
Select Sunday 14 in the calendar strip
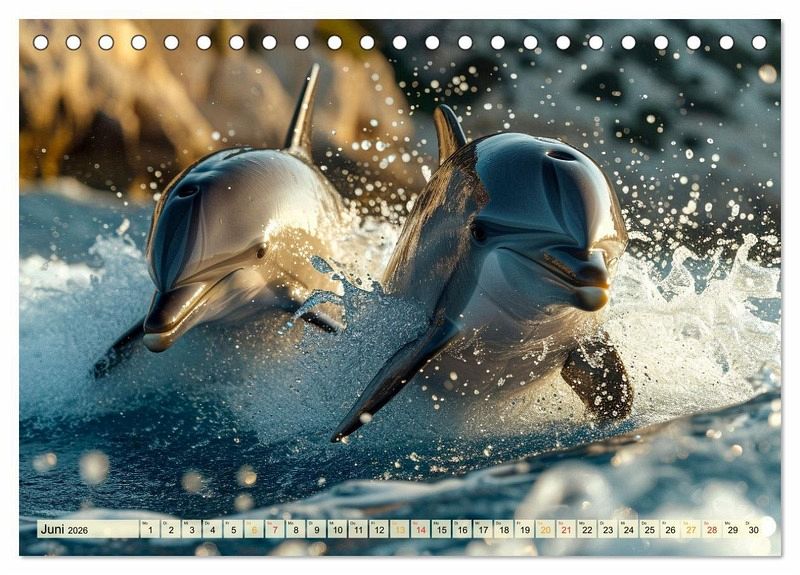[x=420, y=529]
